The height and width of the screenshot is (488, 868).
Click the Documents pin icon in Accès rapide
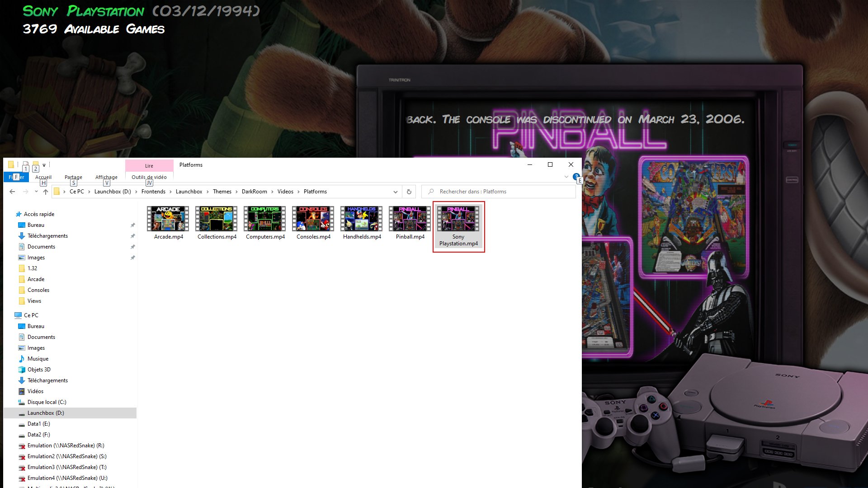[x=132, y=247]
